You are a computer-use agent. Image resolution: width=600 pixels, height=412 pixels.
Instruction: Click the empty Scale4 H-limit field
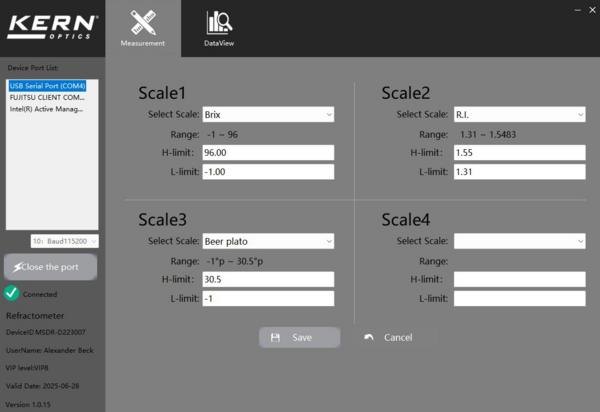pos(520,279)
